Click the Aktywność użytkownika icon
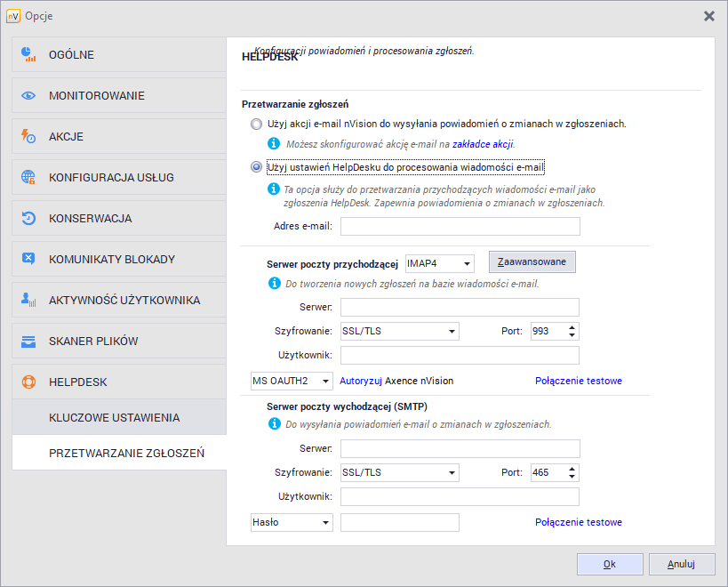The height and width of the screenshot is (587, 728). (28, 301)
